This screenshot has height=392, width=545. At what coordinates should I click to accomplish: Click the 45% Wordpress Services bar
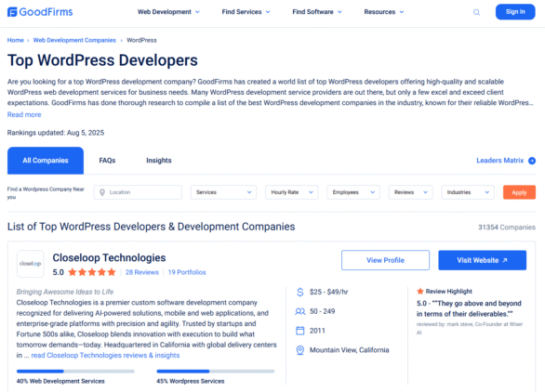click(x=216, y=372)
